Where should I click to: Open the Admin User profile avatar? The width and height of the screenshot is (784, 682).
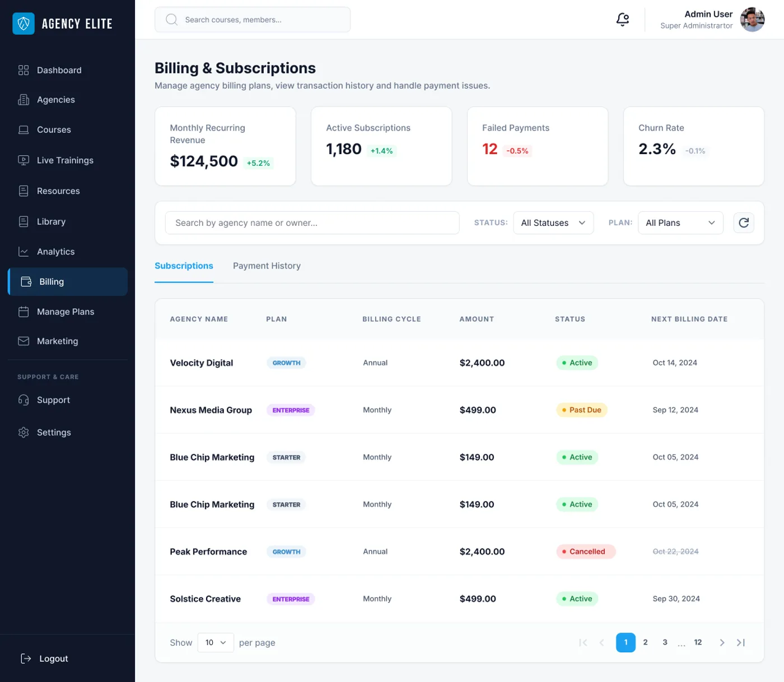pyautogui.click(x=753, y=19)
